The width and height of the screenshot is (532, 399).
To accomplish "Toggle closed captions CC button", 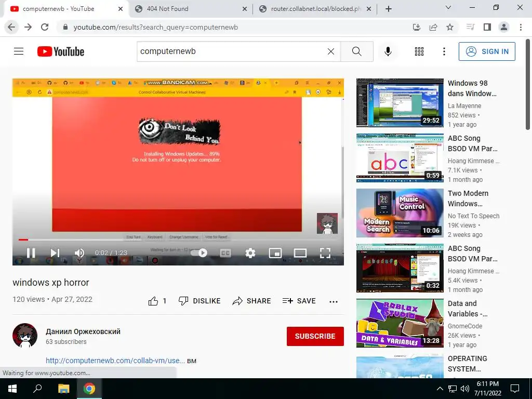I will (x=225, y=253).
